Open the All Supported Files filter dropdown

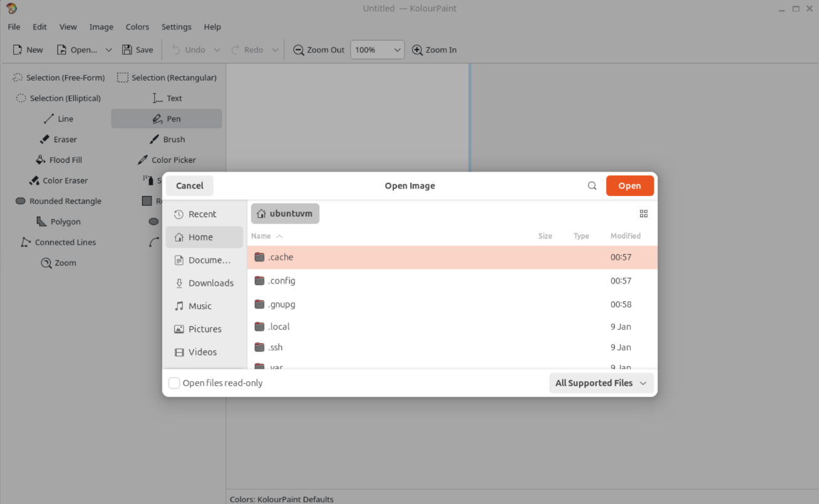point(602,383)
